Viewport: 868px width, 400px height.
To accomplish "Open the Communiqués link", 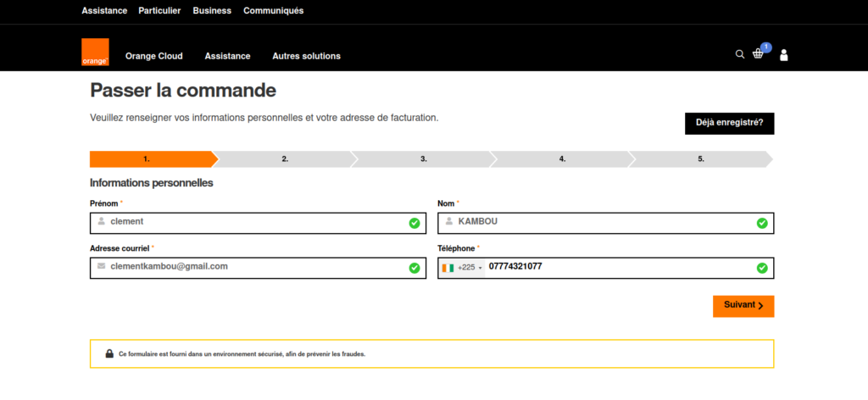I will click(x=273, y=11).
